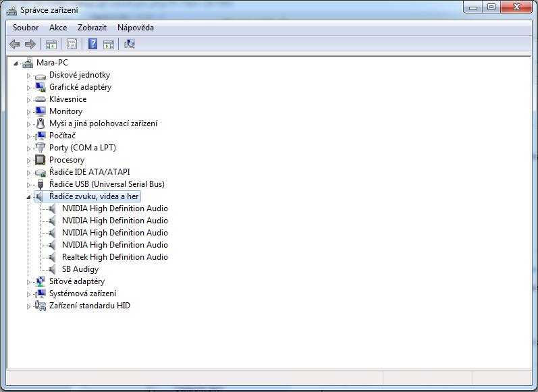Click the Monitory monitor icon
The image size is (538, 392).
pyautogui.click(x=40, y=111)
